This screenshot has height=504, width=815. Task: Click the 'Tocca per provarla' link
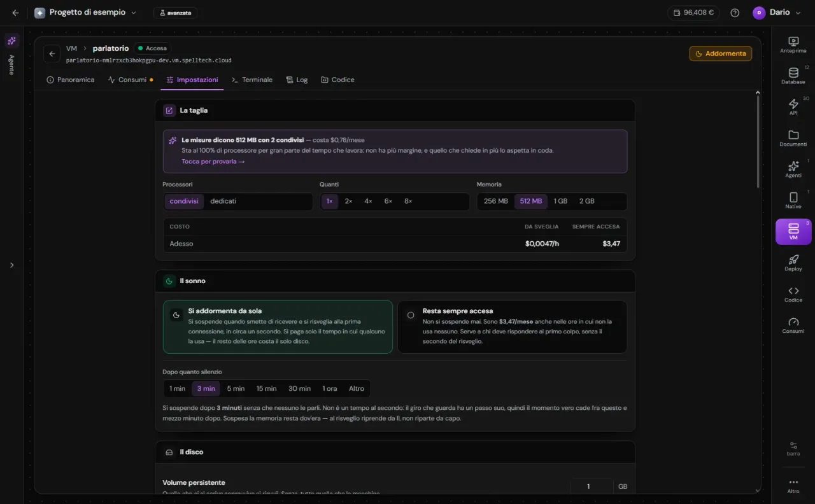[x=213, y=162]
